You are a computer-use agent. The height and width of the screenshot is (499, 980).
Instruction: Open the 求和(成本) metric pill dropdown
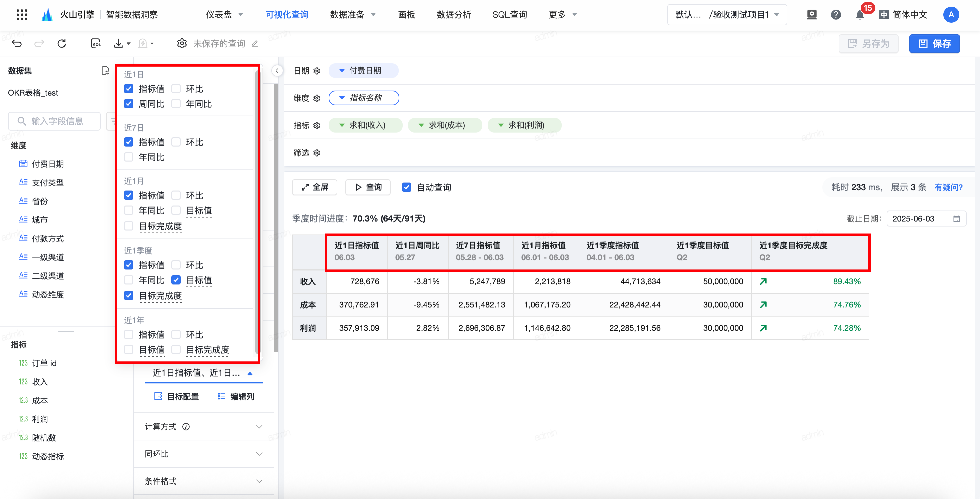point(445,125)
